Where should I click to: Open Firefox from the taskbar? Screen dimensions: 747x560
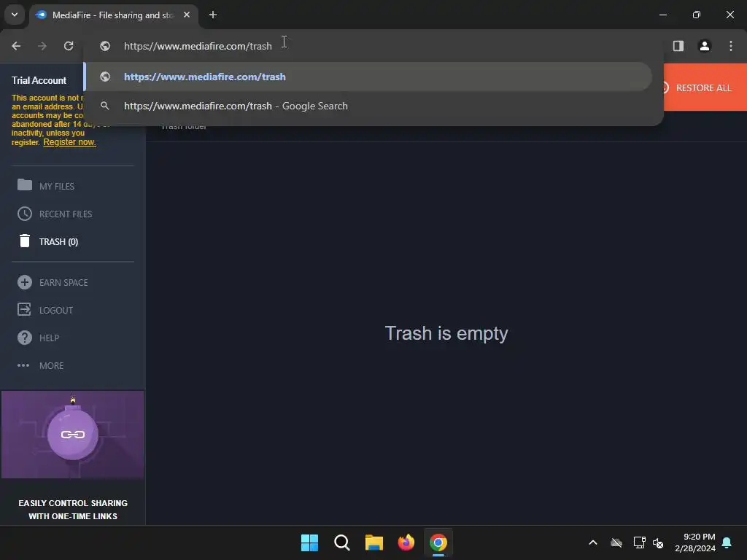point(406,542)
